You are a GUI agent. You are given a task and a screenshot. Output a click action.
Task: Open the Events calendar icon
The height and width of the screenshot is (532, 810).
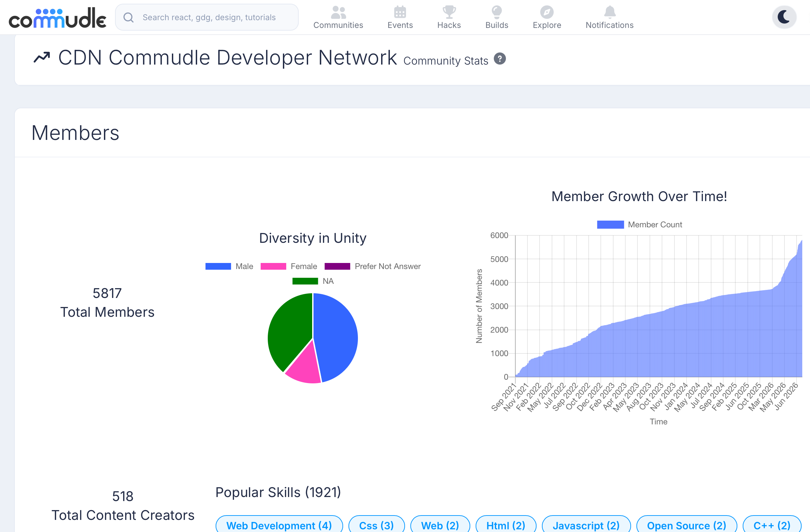coord(400,12)
